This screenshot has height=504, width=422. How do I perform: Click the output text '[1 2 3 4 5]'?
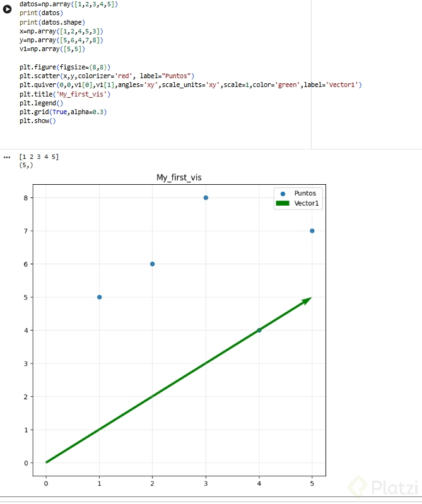[39, 157]
